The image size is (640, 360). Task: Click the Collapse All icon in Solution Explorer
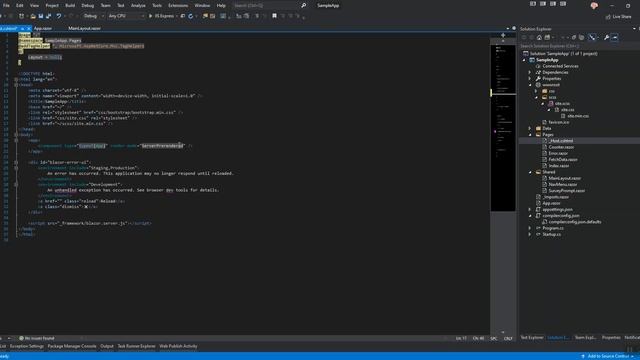pos(574,38)
